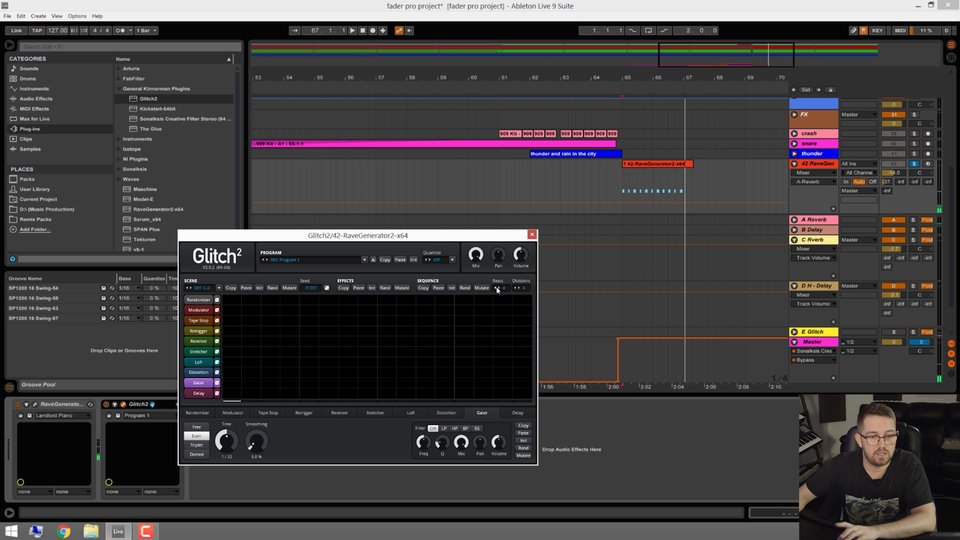Select Kickstart-64bit plugin in browser
960x540 pixels.
click(x=158, y=109)
